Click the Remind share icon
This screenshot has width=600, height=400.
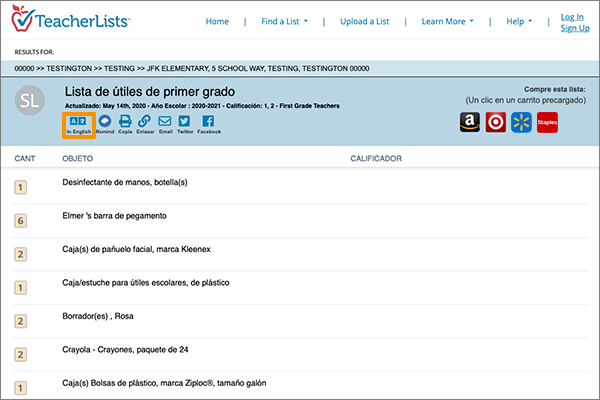point(105,122)
